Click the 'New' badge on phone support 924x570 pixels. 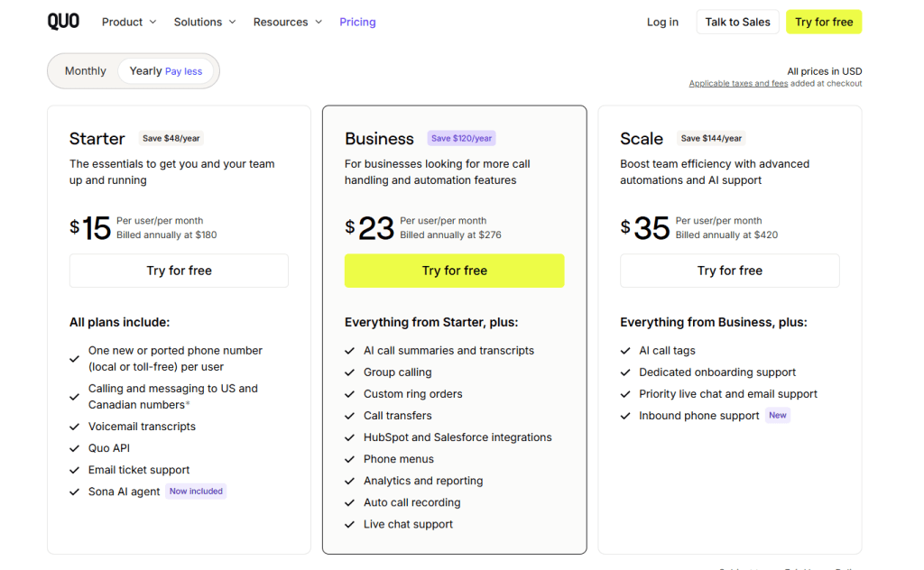tap(777, 416)
